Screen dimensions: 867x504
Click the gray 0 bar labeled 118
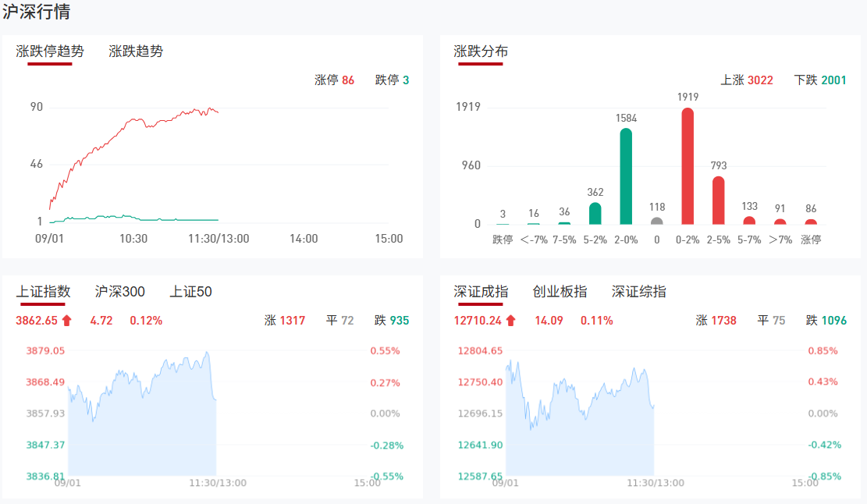656,221
